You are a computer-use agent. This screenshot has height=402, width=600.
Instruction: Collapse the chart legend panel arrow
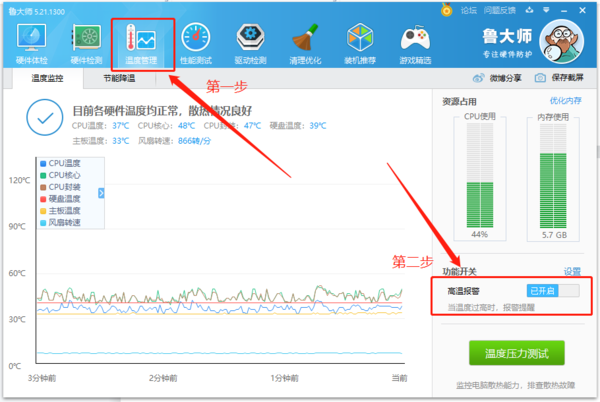[101, 193]
